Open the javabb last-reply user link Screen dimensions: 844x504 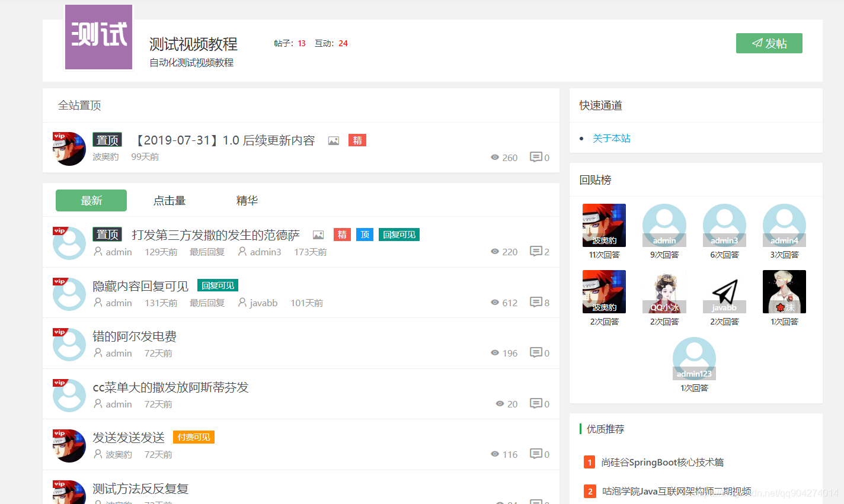coord(264,303)
